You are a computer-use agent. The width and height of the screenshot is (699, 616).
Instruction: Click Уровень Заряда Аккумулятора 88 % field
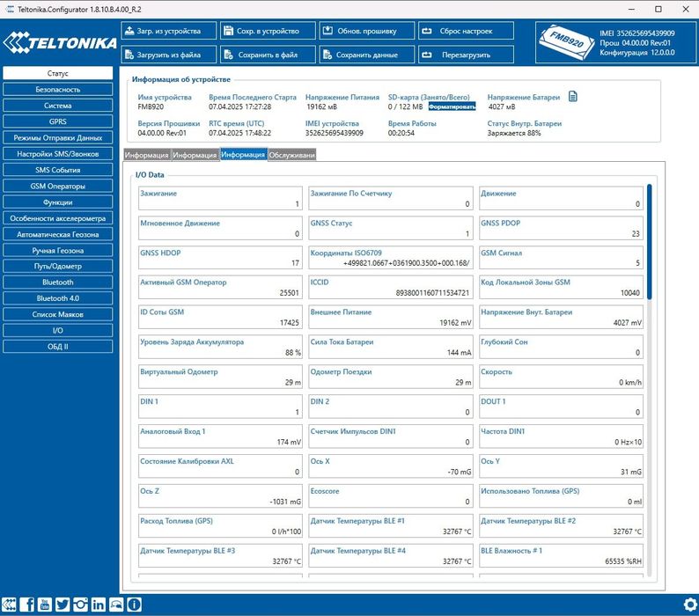coord(220,348)
